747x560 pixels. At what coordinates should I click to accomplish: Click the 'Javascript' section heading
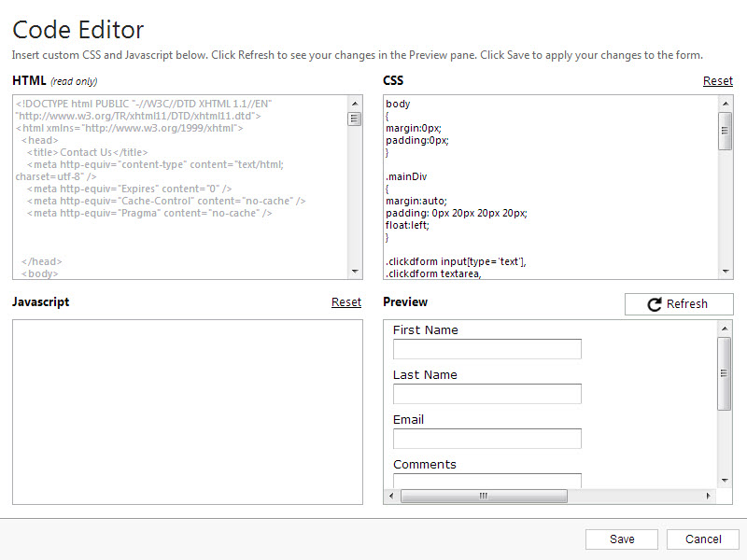click(41, 301)
